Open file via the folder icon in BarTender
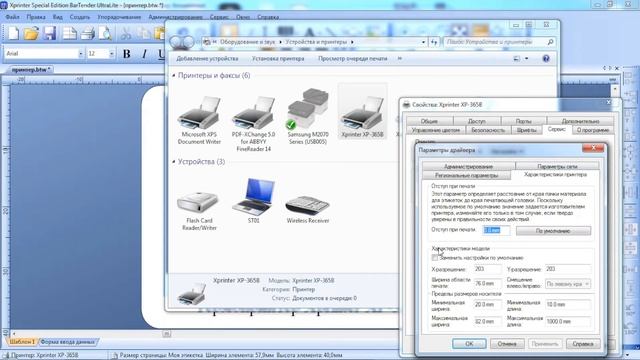Viewport: 640px width, 360px height. 31,33
